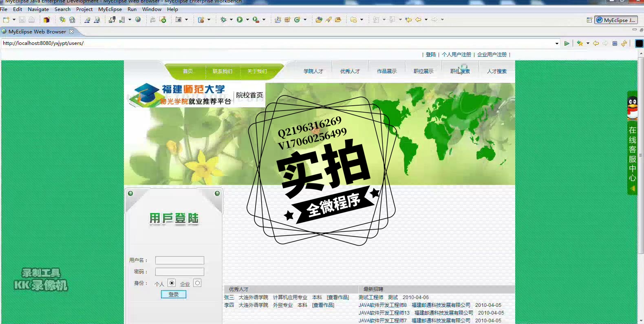
Task: Click the Save disk toolbar icon
Action: pyautogui.click(x=22, y=20)
